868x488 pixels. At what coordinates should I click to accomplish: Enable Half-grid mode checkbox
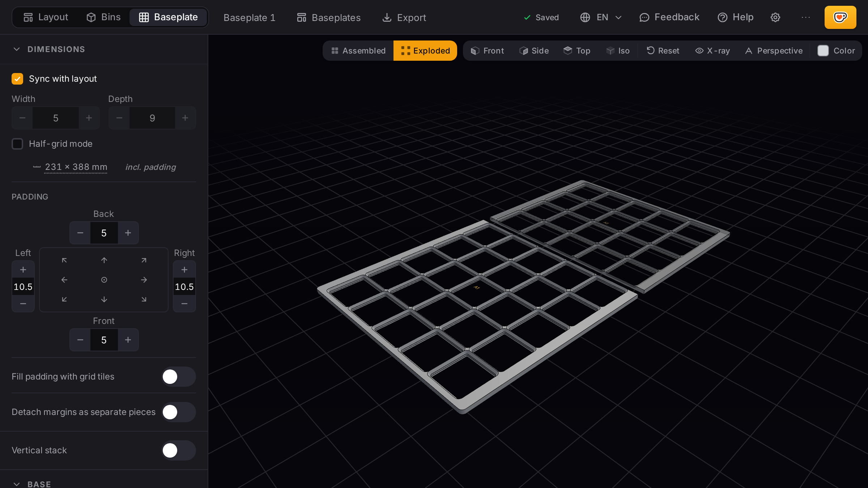(x=17, y=144)
